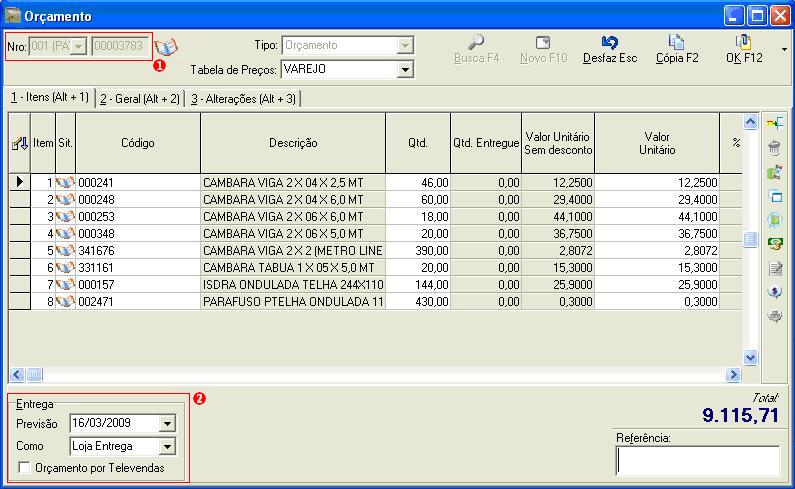The width and height of the screenshot is (795, 489).
Task: Click the vertical scrollbar thumb of grid
Action: (x=750, y=239)
